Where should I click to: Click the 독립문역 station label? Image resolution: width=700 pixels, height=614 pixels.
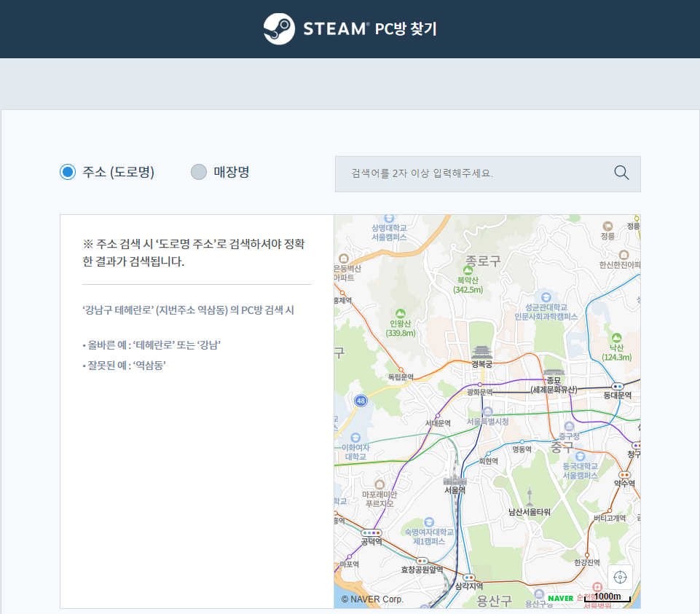(401, 377)
